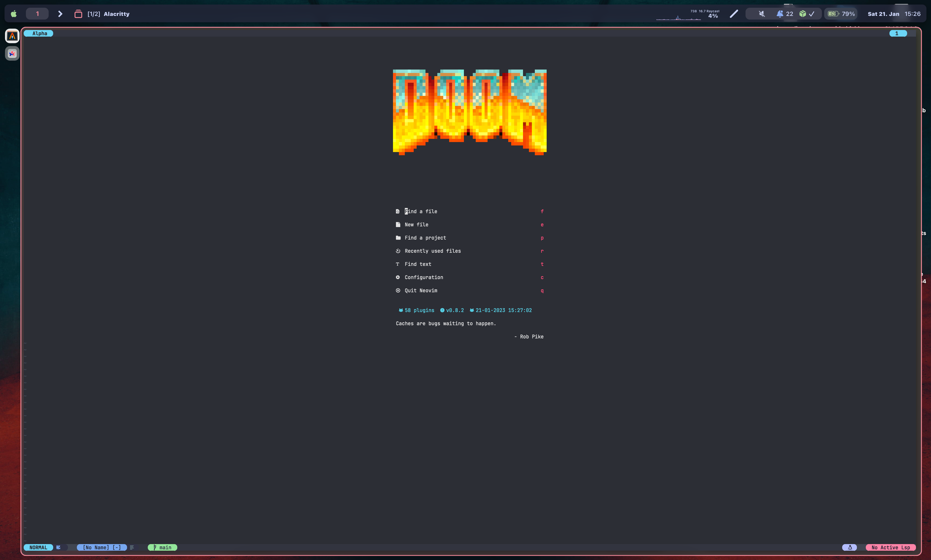Select the Alacritty icon in the left dock
931x560 pixels.
click(x=12, y=36)
